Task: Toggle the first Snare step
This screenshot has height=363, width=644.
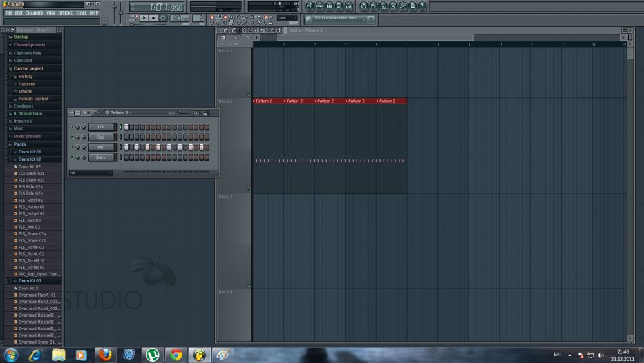Action: [126, 157]
